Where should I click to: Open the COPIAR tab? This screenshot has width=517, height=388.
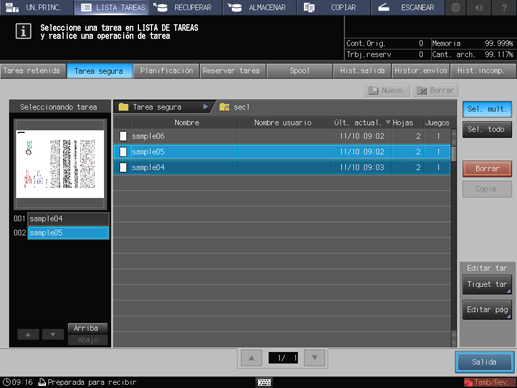tap(334, 7)
